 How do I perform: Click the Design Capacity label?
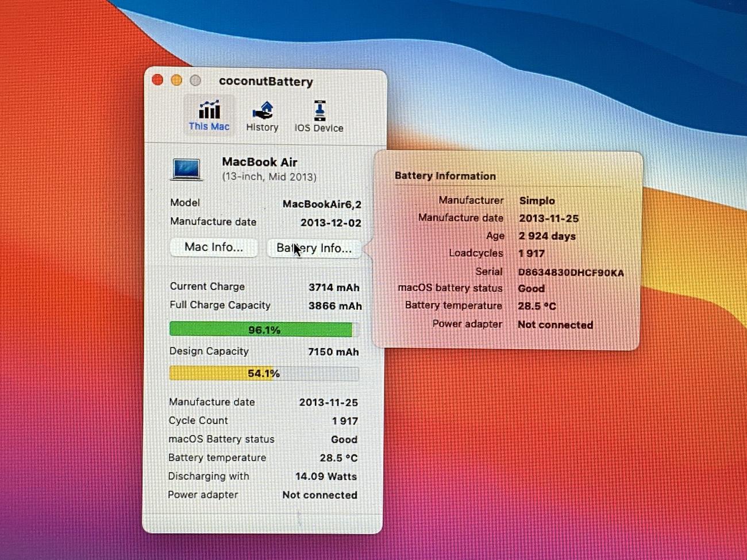[x=209, y=351]
